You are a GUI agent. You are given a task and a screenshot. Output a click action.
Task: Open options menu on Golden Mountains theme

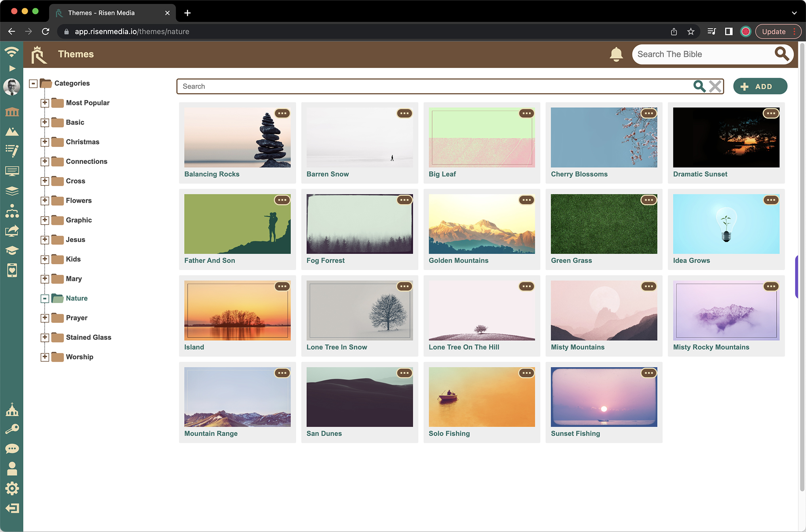[x=526, y=200]
